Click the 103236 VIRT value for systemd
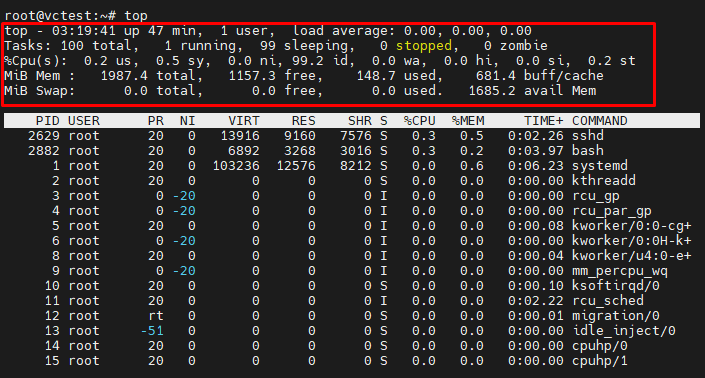Screen dimensions: 705x378 point(236,166)
